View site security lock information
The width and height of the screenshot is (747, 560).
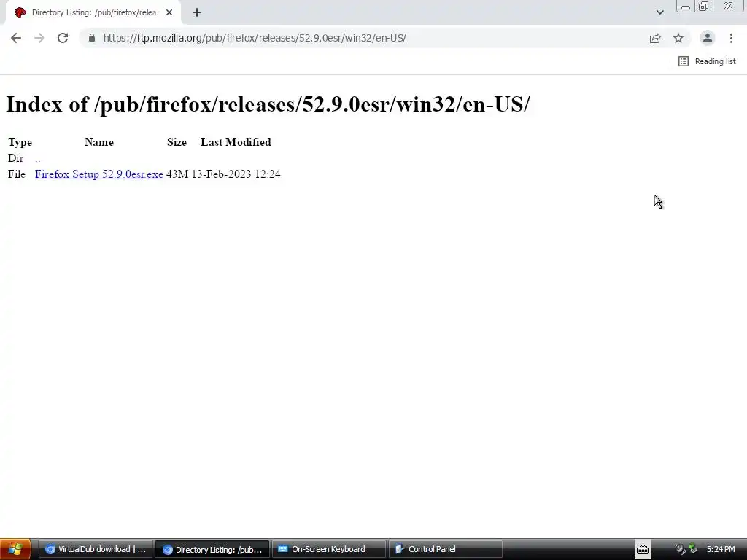tap(92, 38)
